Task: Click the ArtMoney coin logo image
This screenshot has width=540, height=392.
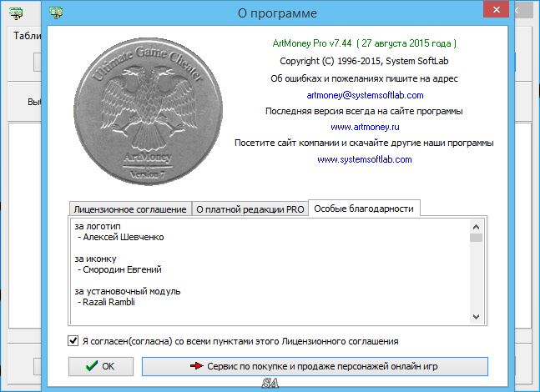Action: pyautogui.click(x=148, y=111)
